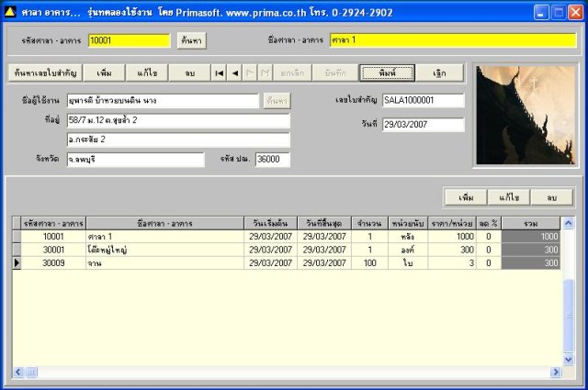
Task: Select row marker for item 30009
Action: click(x=17, y=263)
